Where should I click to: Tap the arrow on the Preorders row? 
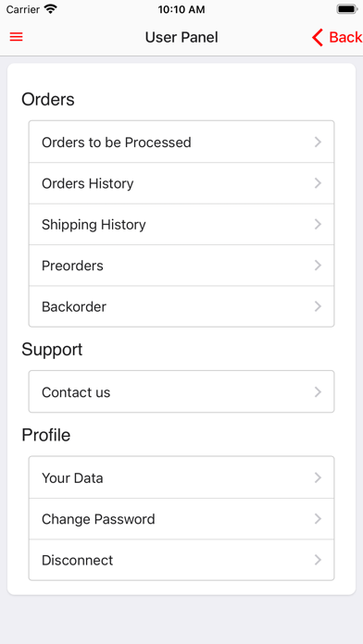point(318,266)
